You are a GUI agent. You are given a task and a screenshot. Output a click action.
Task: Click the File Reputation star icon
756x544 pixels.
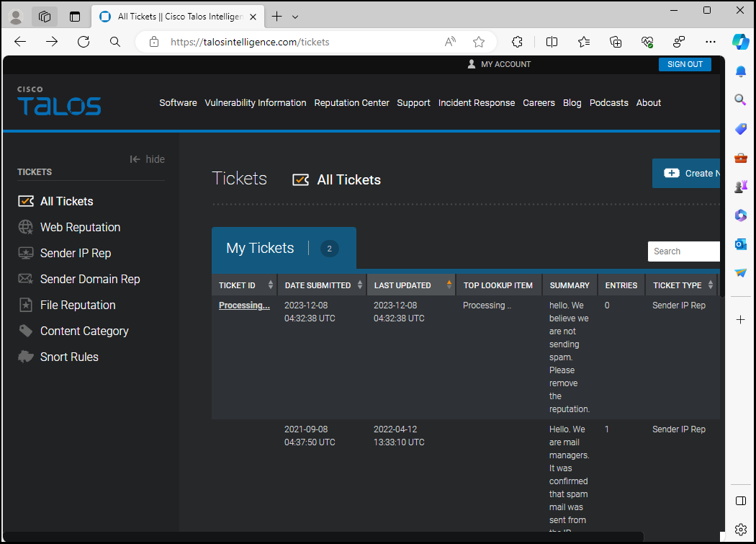pos(25,305)
